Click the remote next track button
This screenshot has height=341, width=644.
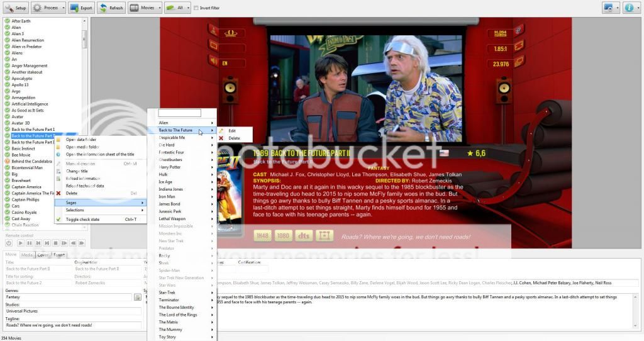point(47,243)
